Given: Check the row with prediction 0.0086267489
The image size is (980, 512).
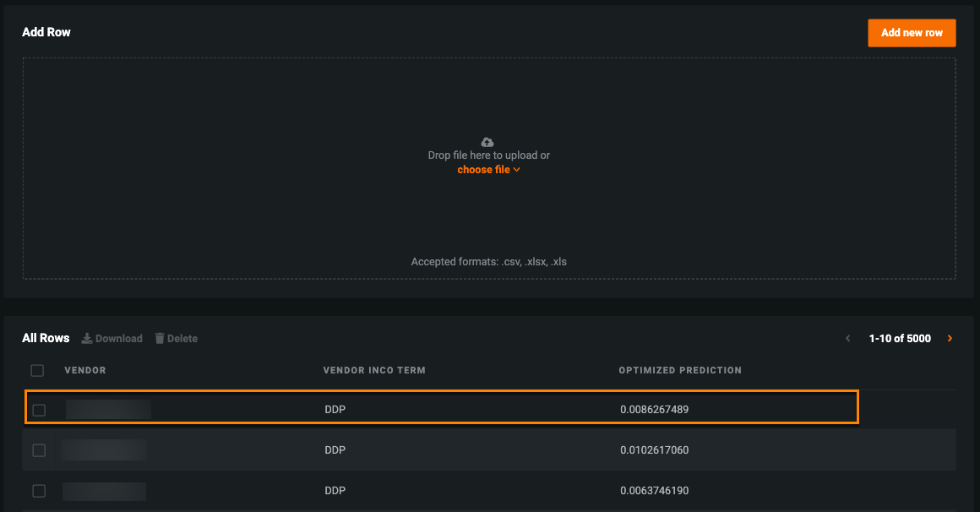Looking at the screenshot, I should click(x=39, y=411).
